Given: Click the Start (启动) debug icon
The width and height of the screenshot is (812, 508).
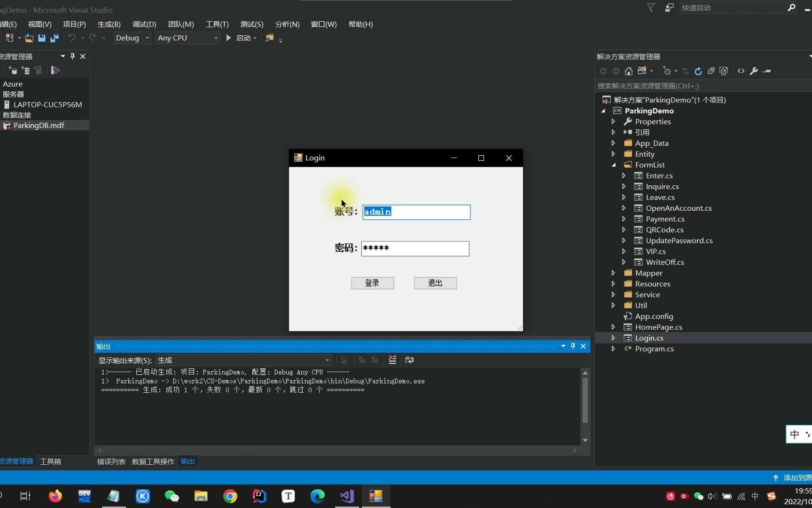Looking at the screenshot, I should pos(229,38).
